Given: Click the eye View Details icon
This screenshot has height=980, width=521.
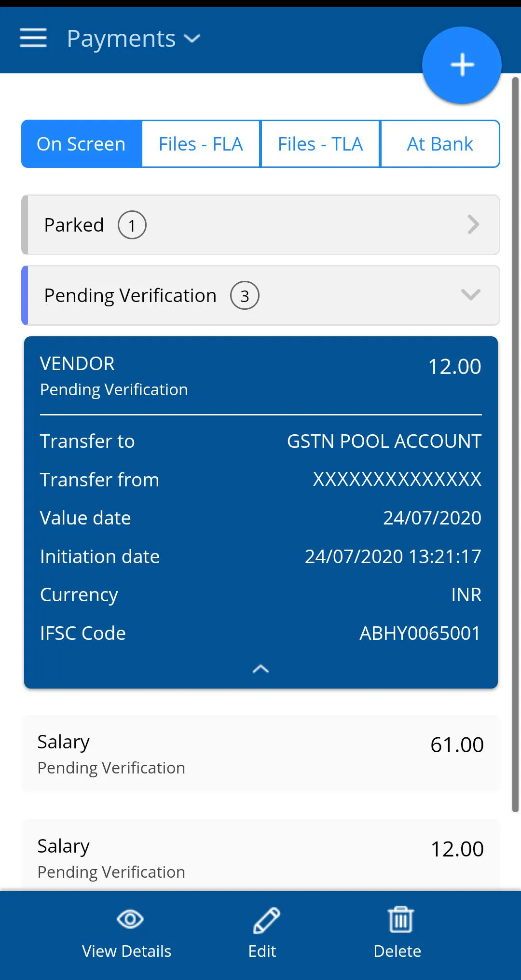Looking at the screenshot, I should 130,919.
